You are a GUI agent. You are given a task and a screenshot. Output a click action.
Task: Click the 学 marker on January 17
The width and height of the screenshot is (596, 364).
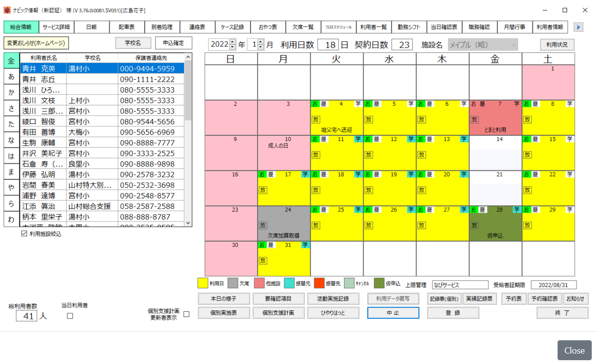coord(305,174)
